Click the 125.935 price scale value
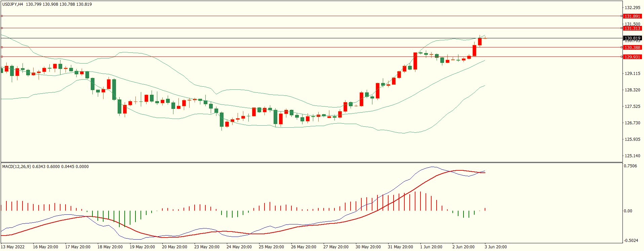This screenshot has height=251, width=644. pyautogui.click(x=632, y=139)
